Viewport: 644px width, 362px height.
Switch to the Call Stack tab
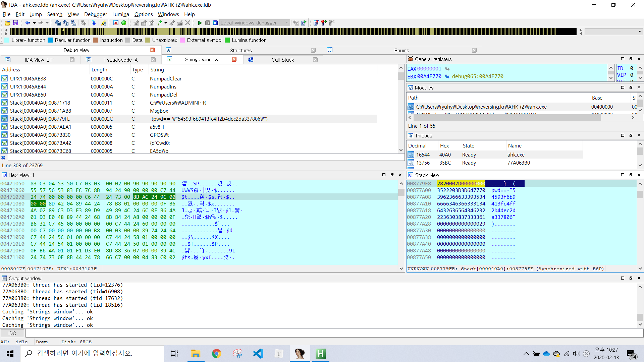tap(282, 60)
